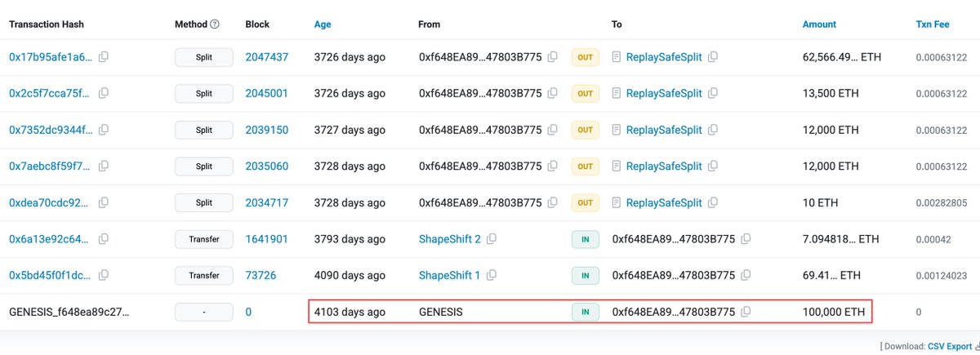The height and width of the screenshot is (355, 980).
Task: Copy From address in block 2039150 row
Action: [553, 130]
